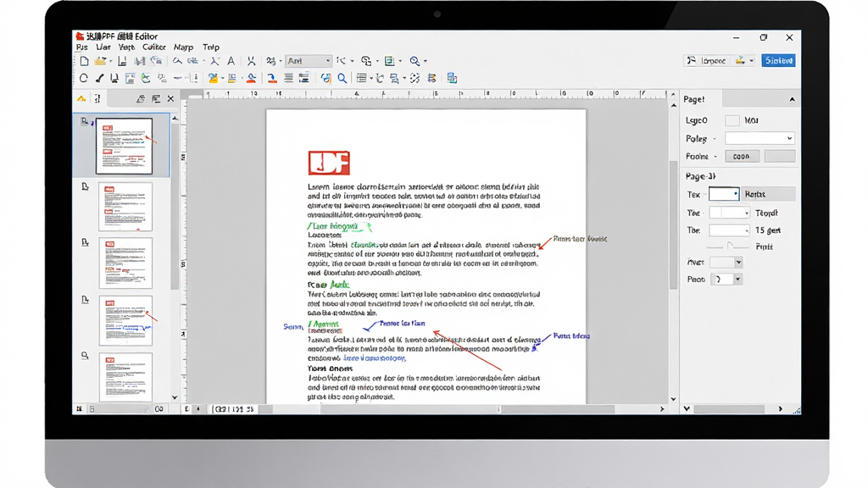868x488 pixels.
Task: Open the Poleg dropdown in right panel
Action: 760,138
